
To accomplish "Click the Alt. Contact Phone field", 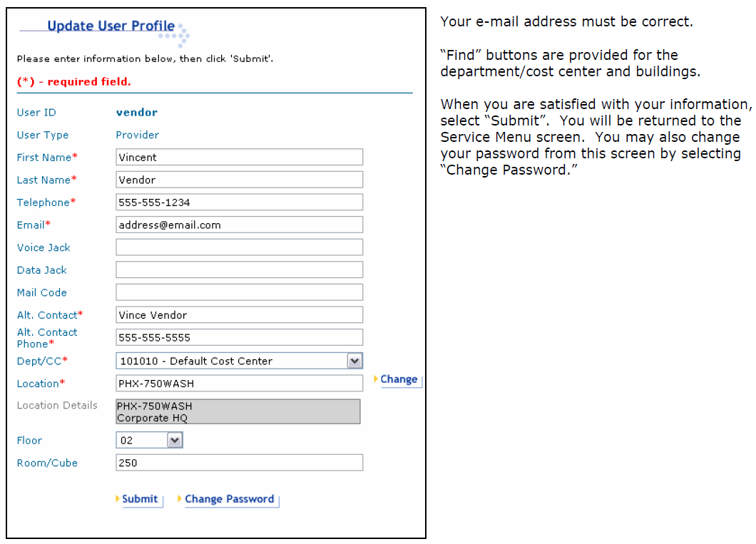I will [x=239, y=337].
